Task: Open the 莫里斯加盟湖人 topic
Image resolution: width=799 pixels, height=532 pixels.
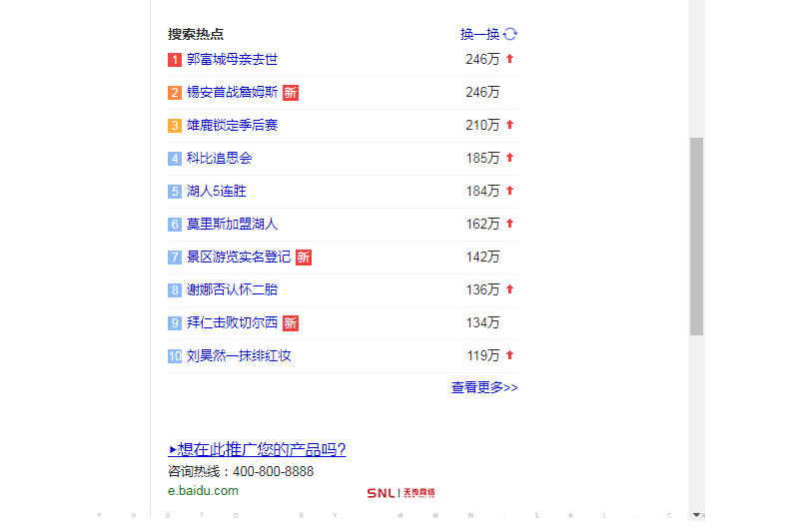Action: 232,225
